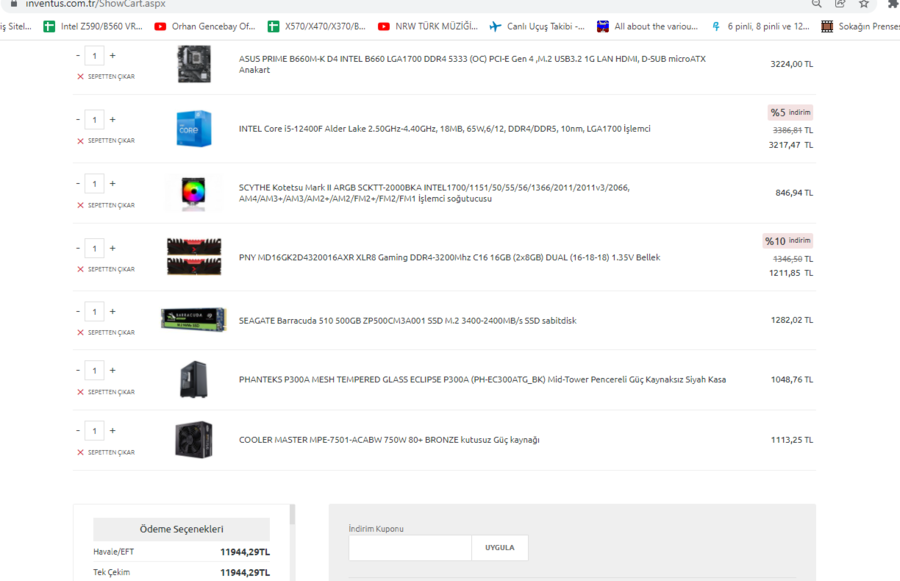
Task: Open Orhan Gencebay YouTube bookmark
Action: [205, 26]
